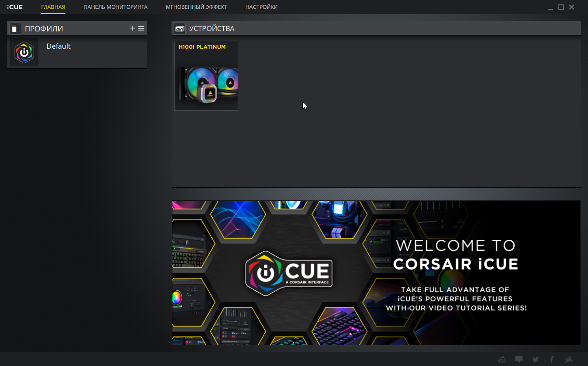
Task: Maximize the iCUE window
Action: (x=561, y=7)
